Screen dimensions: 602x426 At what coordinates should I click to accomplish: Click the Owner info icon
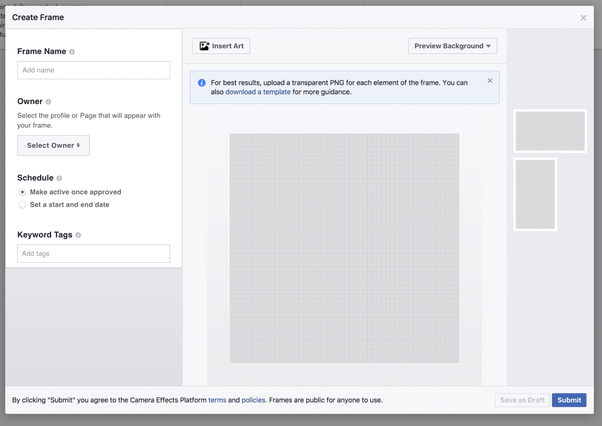coord(48,102)
